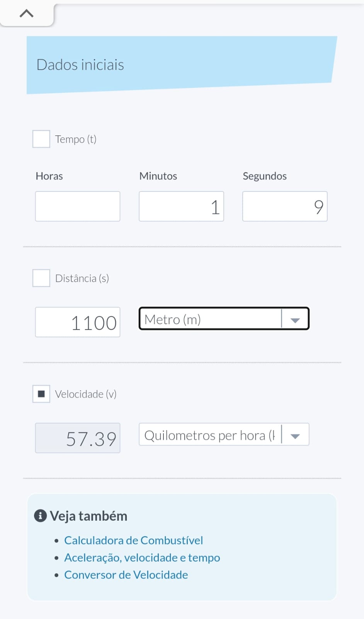
Task: Click the speed unit dropdown arrow
Action: (x=295, y=436)
